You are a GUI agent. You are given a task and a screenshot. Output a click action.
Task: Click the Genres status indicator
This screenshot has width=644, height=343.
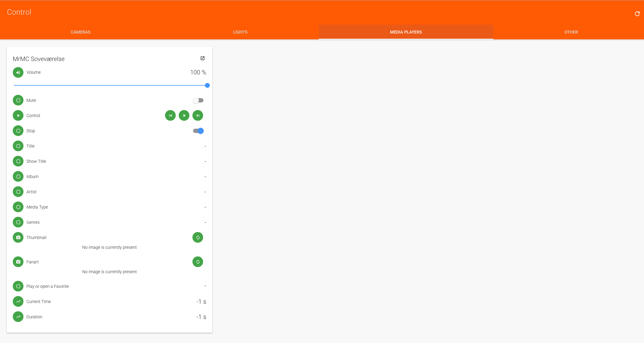(18, 222)
